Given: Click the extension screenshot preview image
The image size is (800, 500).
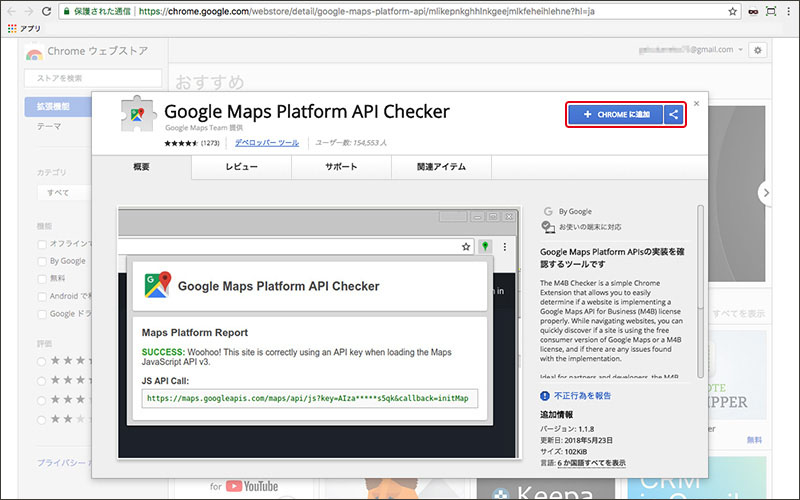Looking at the screenshot, I should (x=319, y=333).
